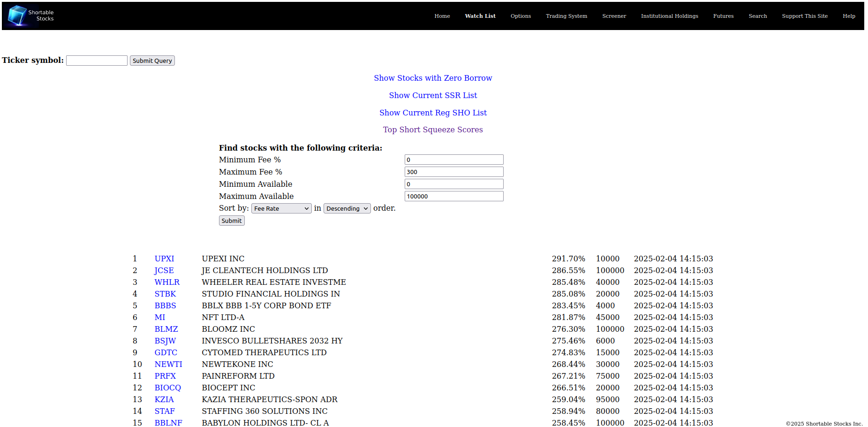Open the Help menu item
Screen dimensions: 868x427
tap(849, 16)
